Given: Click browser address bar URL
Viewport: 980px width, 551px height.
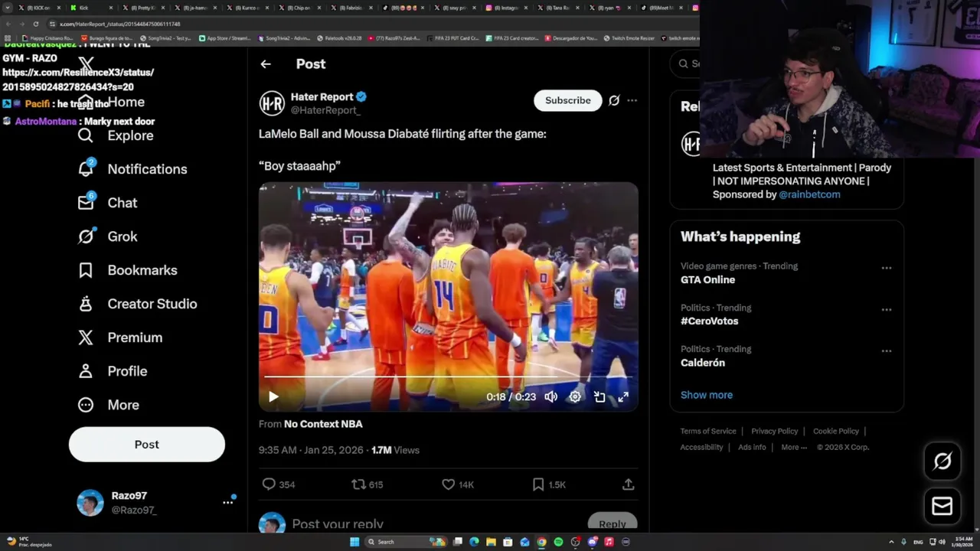Looking at the screenshot, I should (x=120, y=24).
